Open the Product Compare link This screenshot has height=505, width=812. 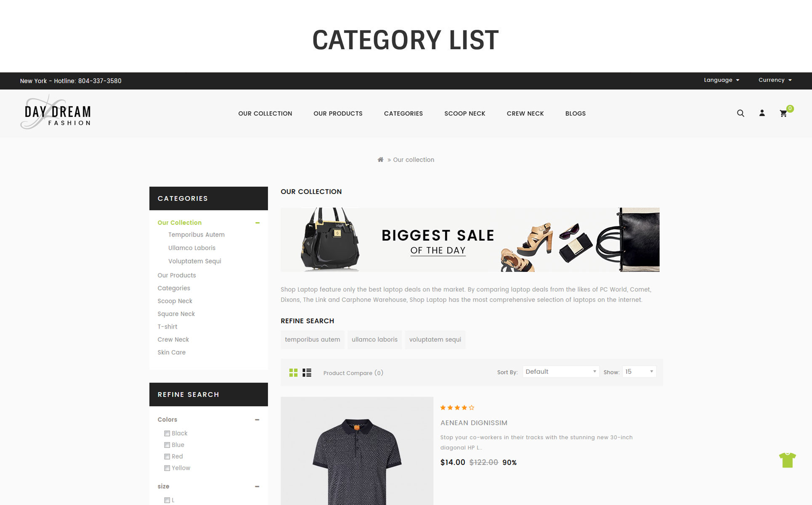pyautogui.click(x=353, y=373)
